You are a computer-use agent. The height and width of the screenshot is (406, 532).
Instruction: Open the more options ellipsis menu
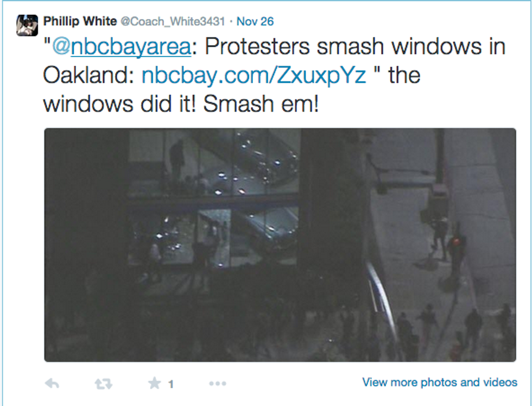(x=218, y=384)
